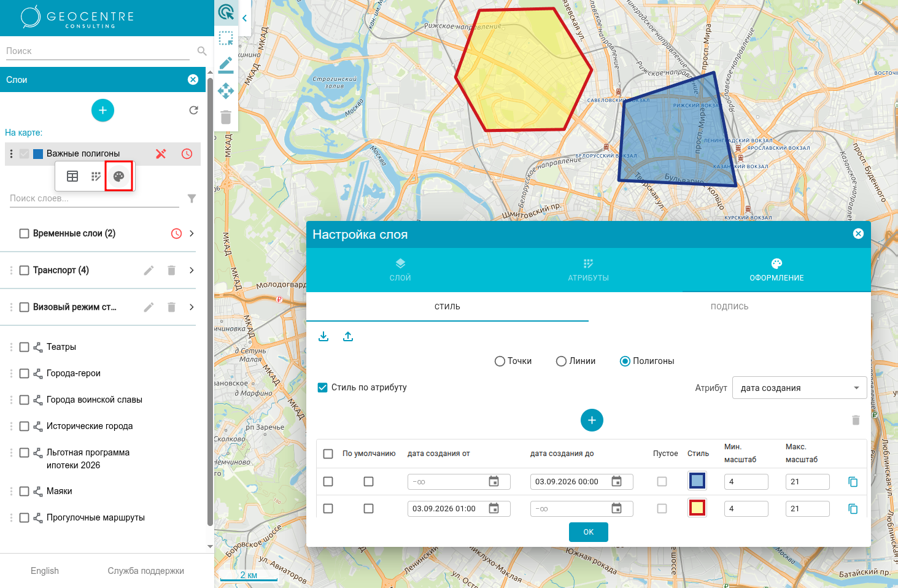Confirm layer settings with OK

[x=589, y=532]
